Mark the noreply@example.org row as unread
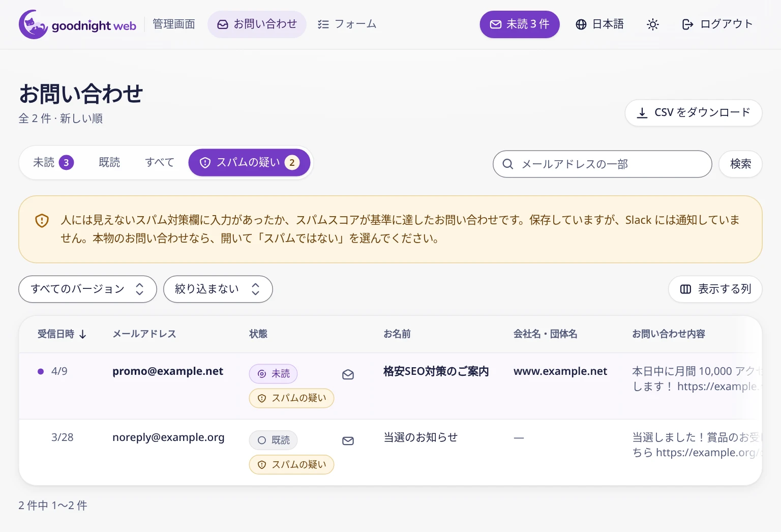The height and width of the screenshot is (532, 781). [x=348, y=441]
